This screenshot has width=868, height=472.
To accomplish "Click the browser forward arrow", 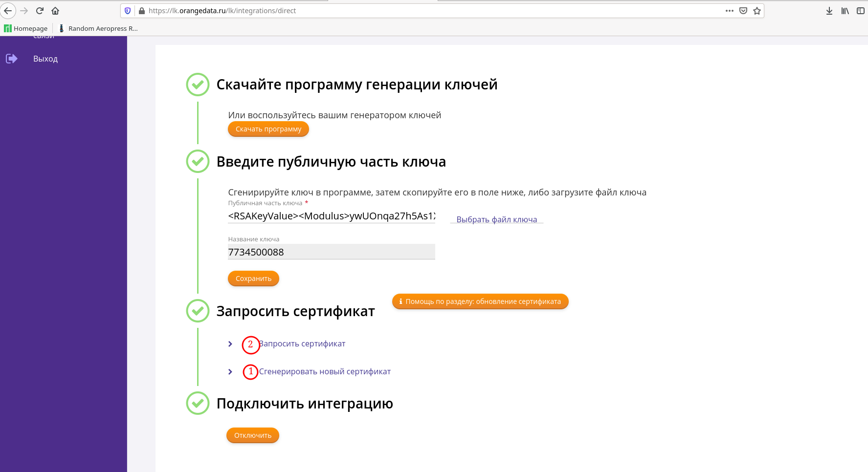I will 24,11.
